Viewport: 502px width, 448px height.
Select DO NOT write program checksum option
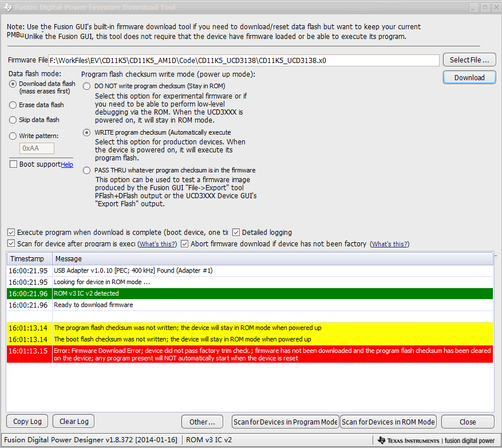tap(87, 86)
